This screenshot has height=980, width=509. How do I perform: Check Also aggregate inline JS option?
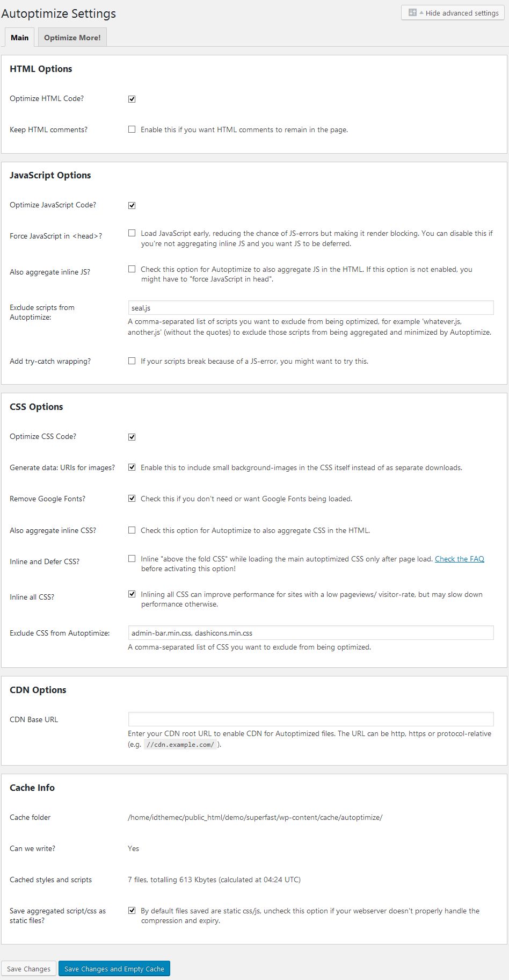(x=132, y=269)
